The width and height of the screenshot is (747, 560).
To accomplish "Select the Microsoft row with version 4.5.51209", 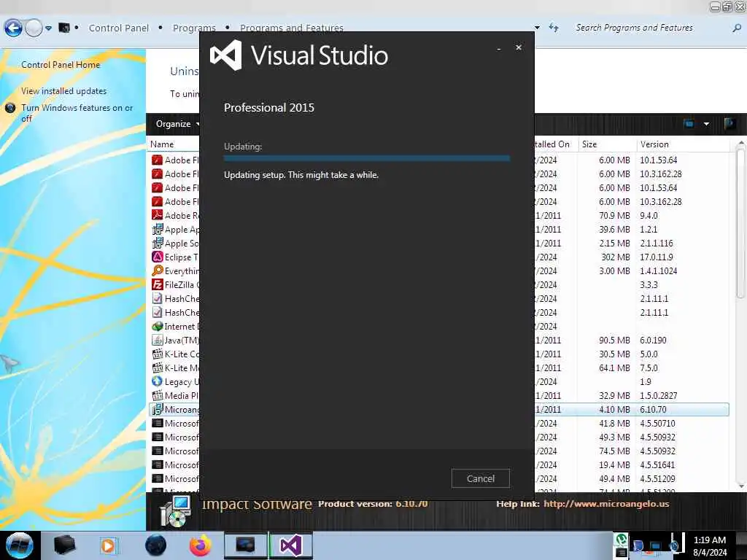I will coord(439,478).
